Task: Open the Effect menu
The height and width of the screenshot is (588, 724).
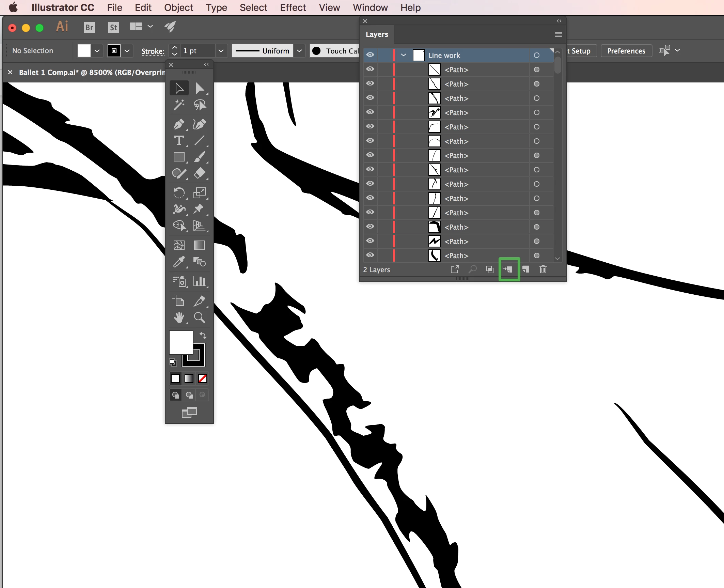Action: pos(293,7)
